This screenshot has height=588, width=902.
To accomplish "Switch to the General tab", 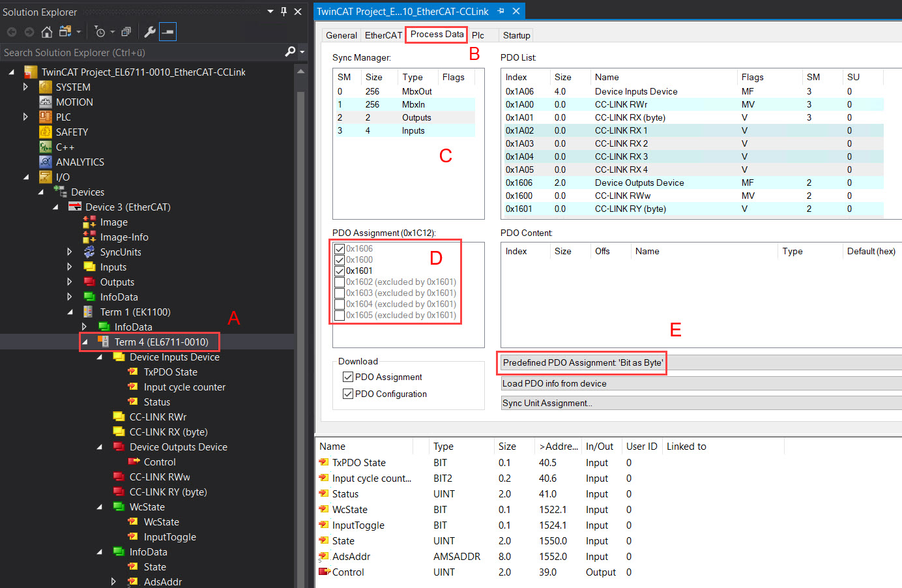I will (342, 35).
